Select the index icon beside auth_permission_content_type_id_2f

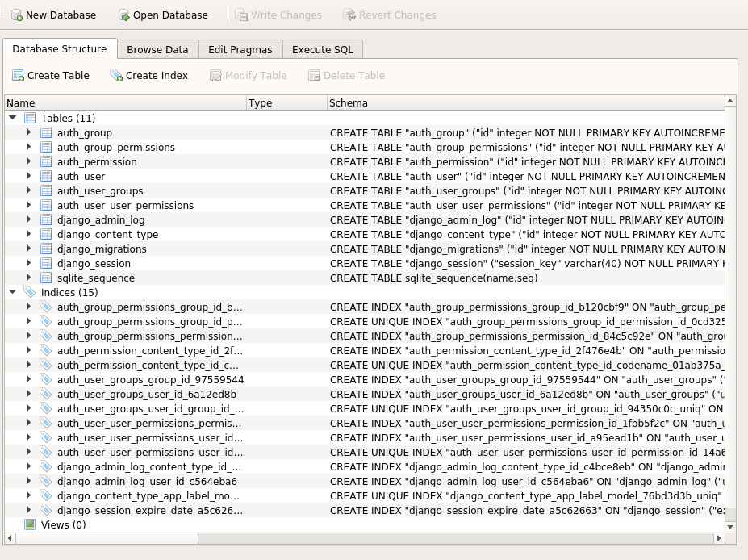tap(46, 350)
